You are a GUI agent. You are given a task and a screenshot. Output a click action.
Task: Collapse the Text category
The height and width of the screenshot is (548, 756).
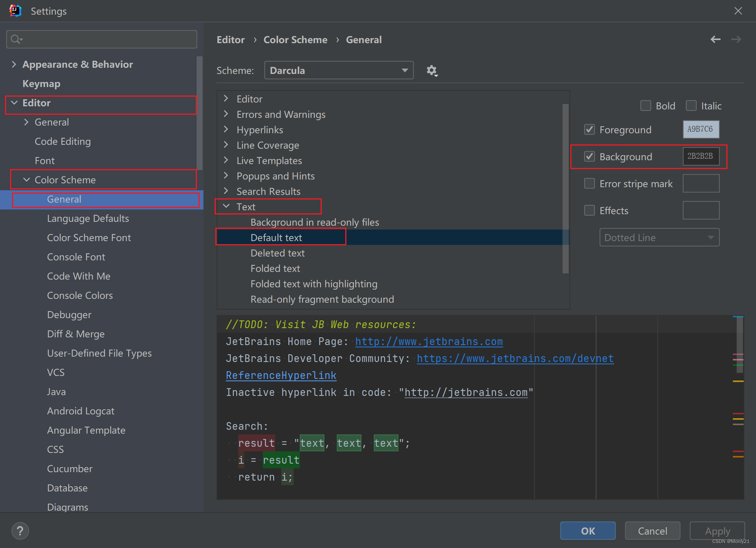click(x=226, y=206)
